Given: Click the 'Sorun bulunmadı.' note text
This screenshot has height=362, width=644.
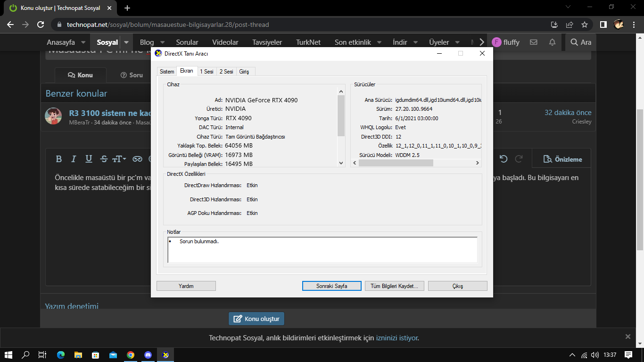Looking at the screenshot, I should [x=199, y=241].
